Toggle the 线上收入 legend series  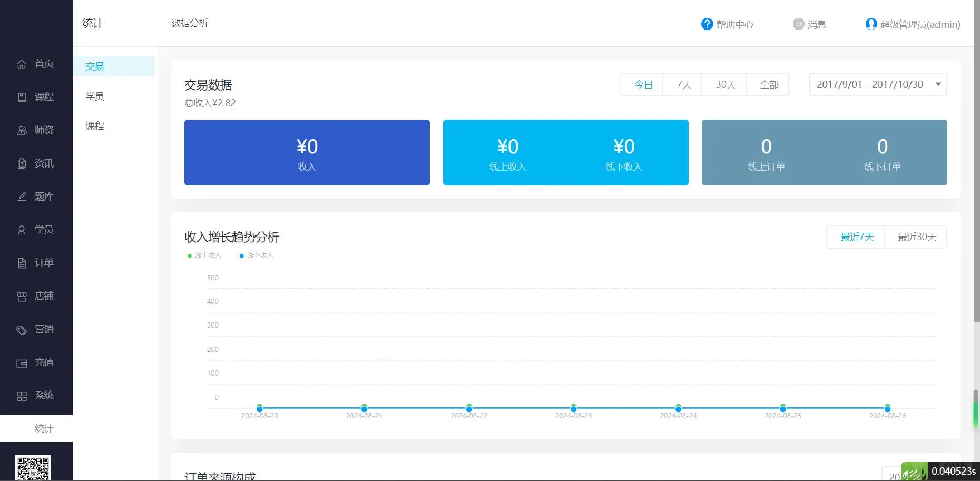(204, 256)
